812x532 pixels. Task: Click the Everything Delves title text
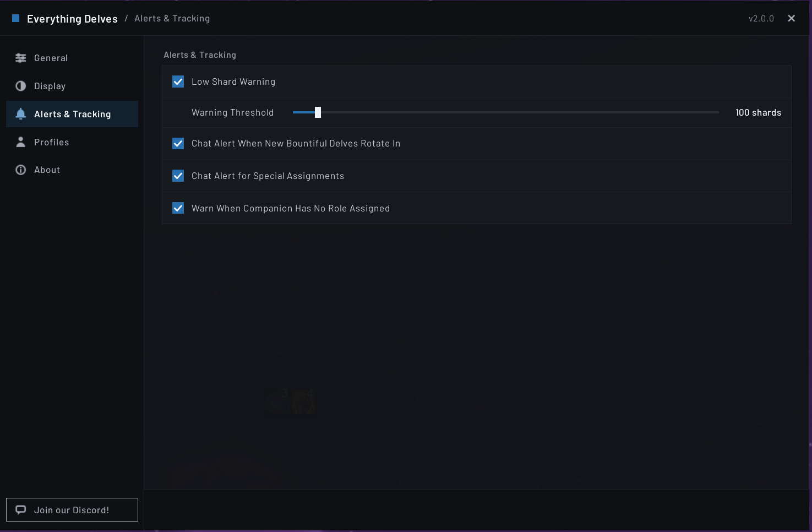tap(72, 19)
